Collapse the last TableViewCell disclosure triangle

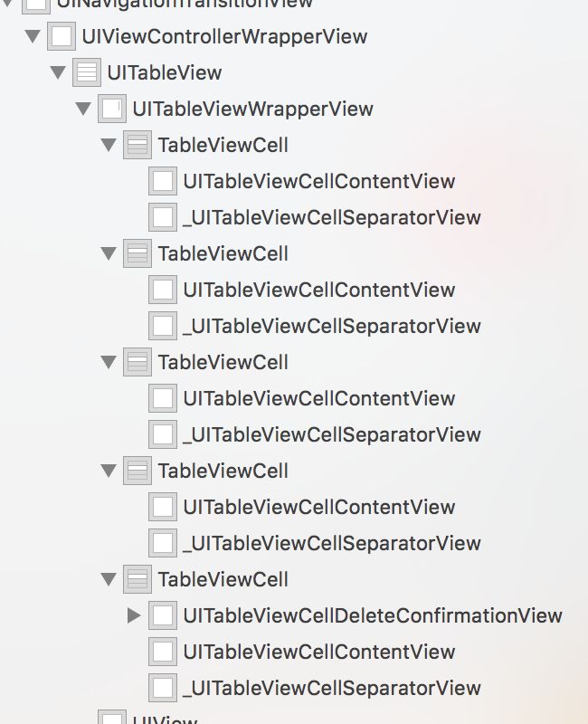pyautogui.click(x=109, y=579)
